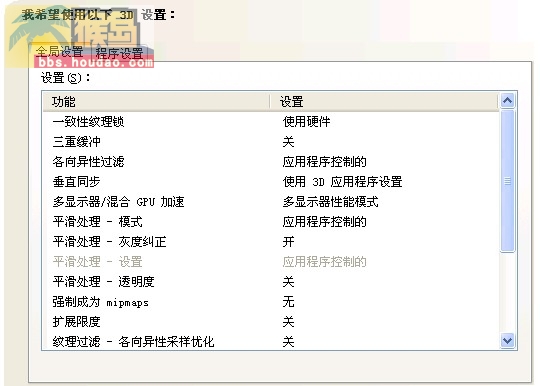540x386 pixels.
Task: Select the 一致性纹理锁 row
Action: pyautogui.click(x=270, y=122)
